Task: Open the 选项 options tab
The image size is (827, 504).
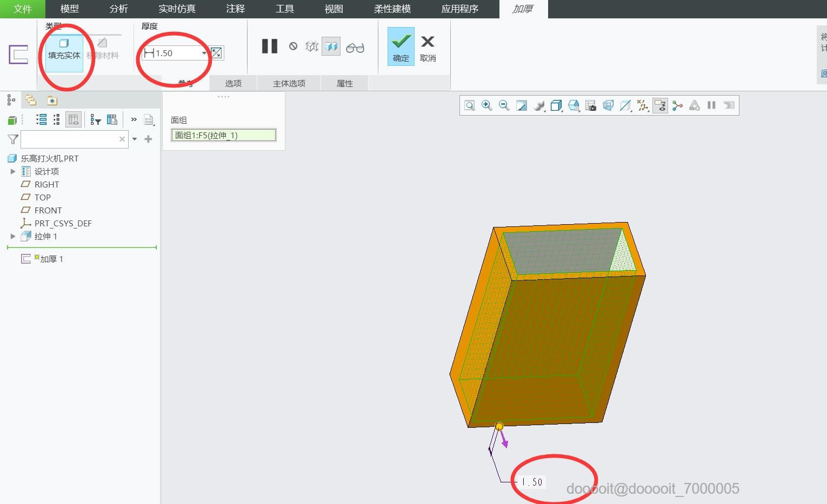Action: [234, 83]
